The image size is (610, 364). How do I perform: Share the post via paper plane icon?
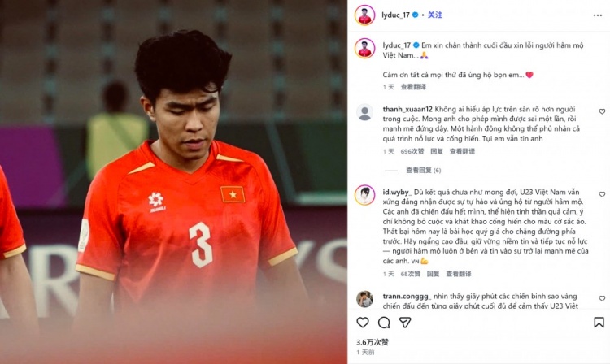pyautogui.click(x=405, y=323)
